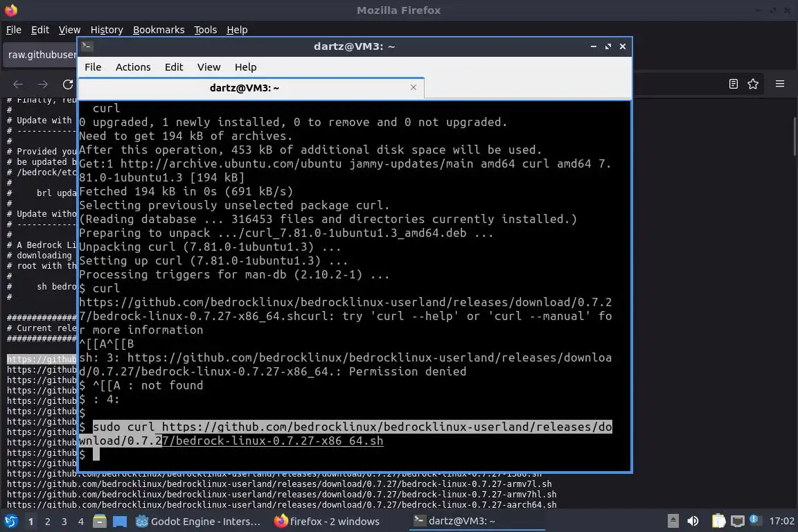Viewport: 798px width, 532px height.
Task: Click the armv7hl.sh download URL line
Action: pos(281,495)
